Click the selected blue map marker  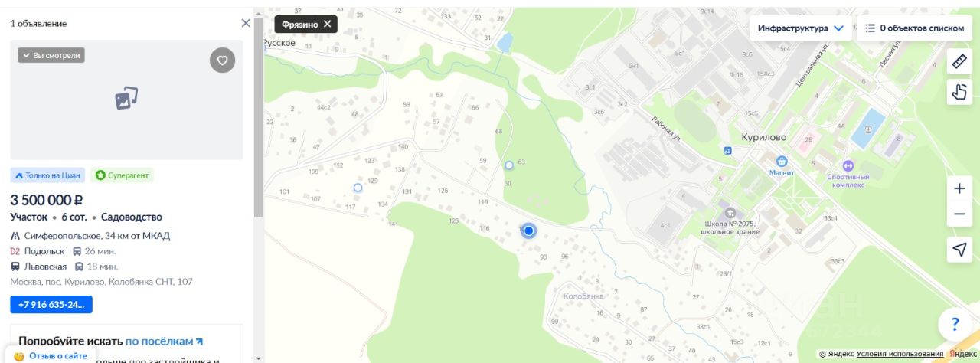[x=528, y=231]
